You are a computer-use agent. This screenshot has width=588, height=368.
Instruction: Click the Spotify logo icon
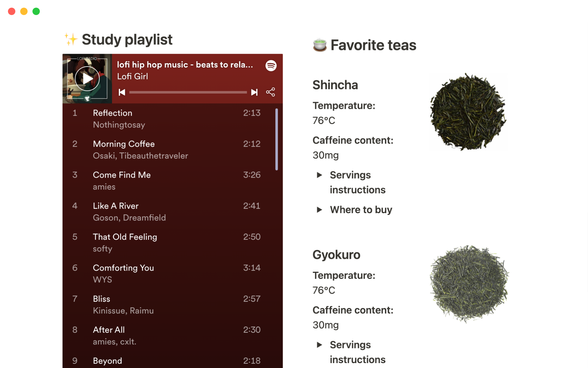coord(271,66)
